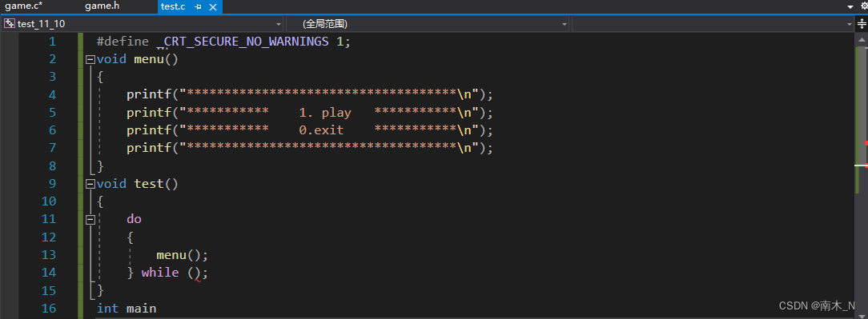Pin the test.c tab

[198, 6]
